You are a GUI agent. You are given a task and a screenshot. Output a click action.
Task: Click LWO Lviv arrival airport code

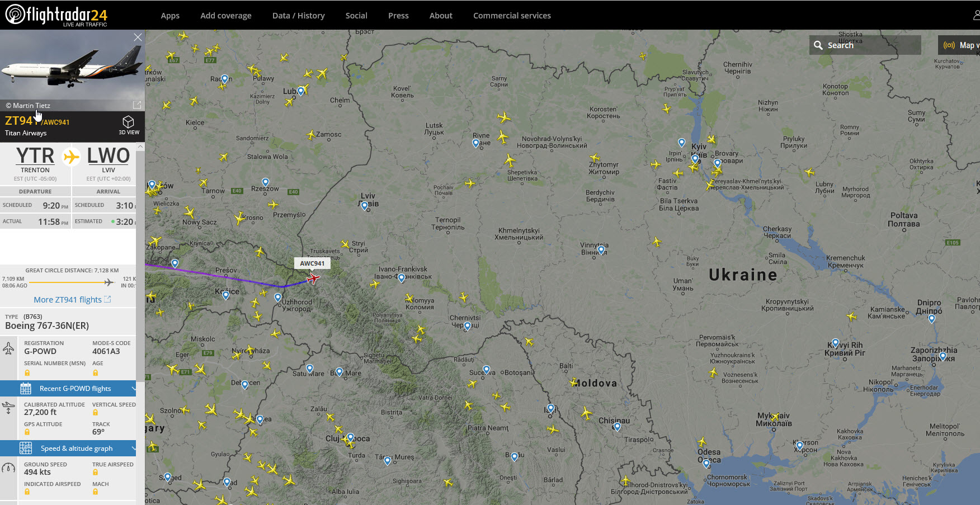tap(109, 156)
